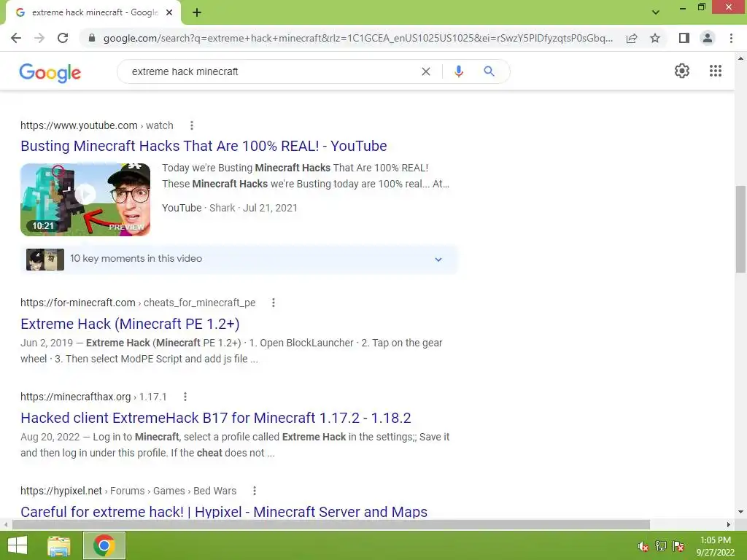Share this page from the address bar
Image resolution: width=747 pixels, height=560 pixels.
632,38
